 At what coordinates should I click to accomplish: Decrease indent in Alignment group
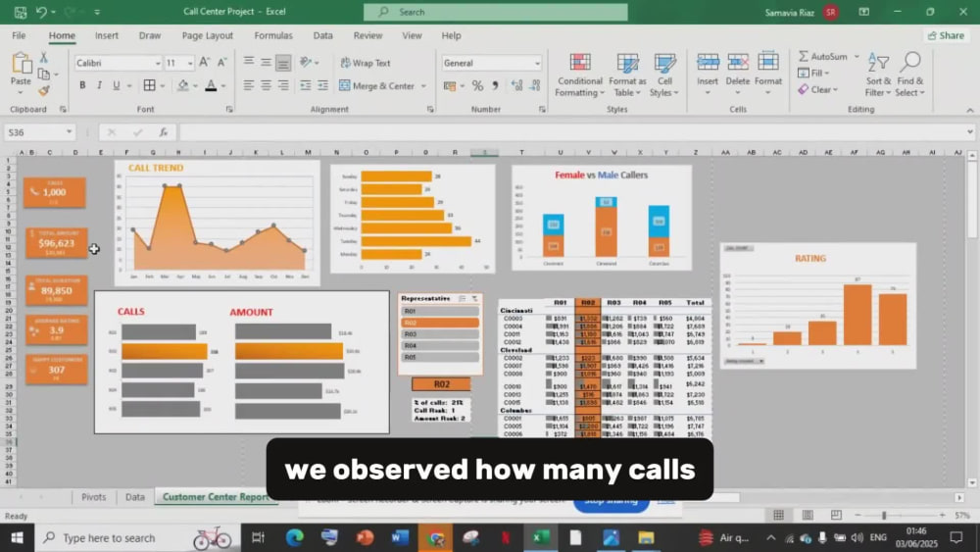(306, 85)
